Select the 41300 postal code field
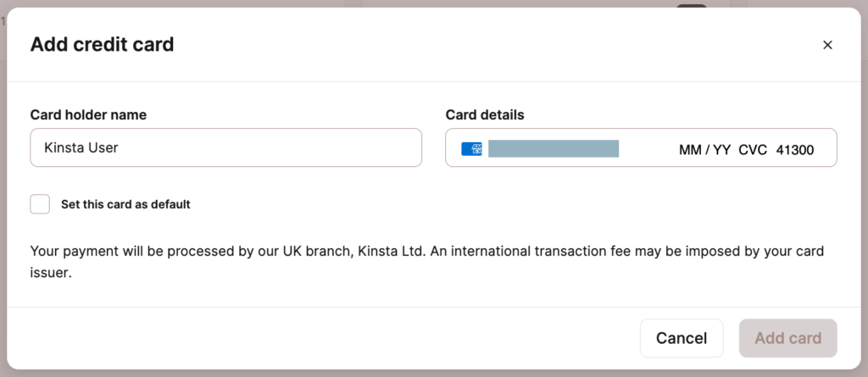868x377 pixels. 795,150
